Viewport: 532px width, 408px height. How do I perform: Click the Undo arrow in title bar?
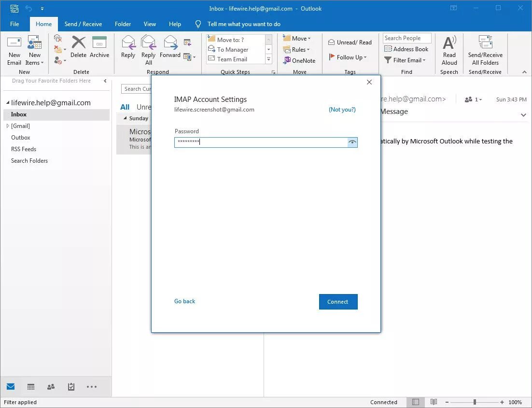pyautogui.click(x=28, y=9)
